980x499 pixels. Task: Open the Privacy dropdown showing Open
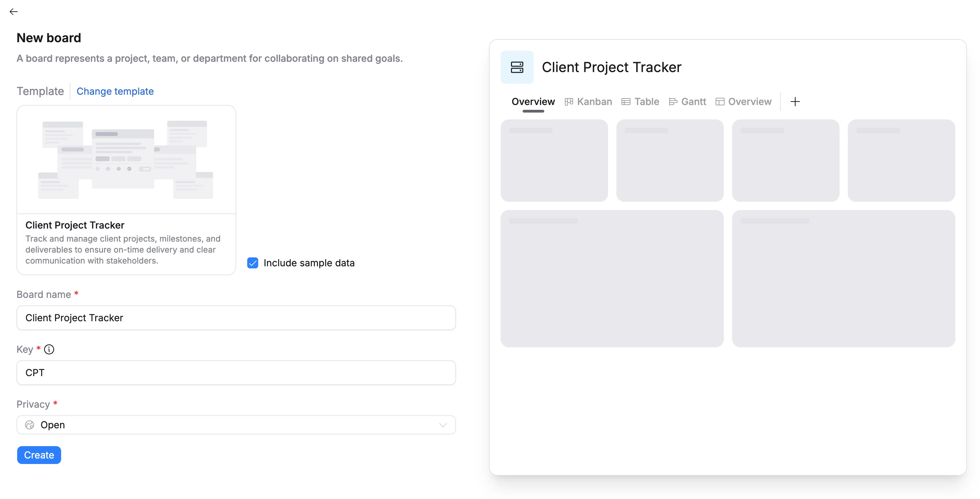(236, 425)
